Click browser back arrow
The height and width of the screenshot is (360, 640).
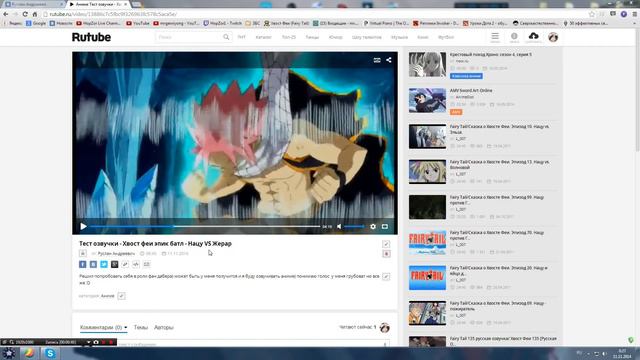click(x=6, y=14)
